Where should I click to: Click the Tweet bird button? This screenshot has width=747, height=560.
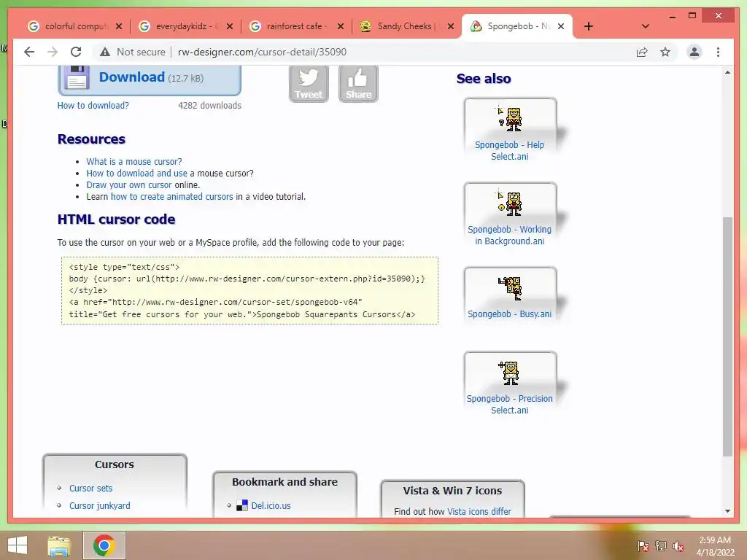pyautogui.click(x=309, y=83)
